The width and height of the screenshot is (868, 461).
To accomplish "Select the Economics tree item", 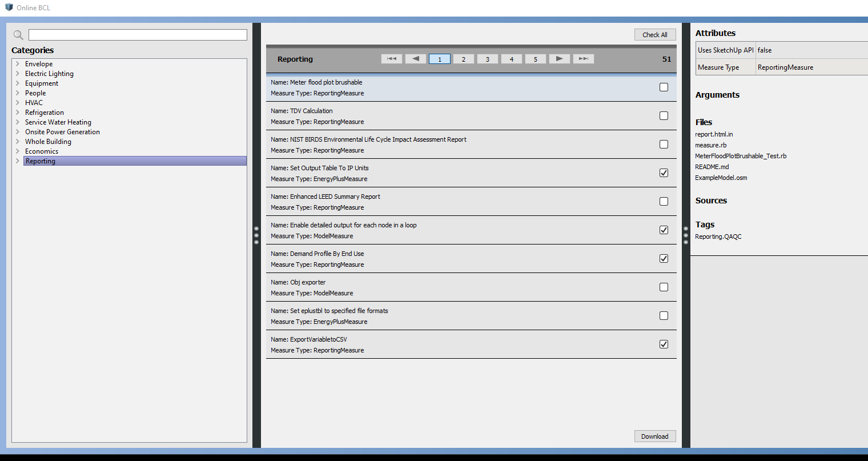I will tap(42, 151).
